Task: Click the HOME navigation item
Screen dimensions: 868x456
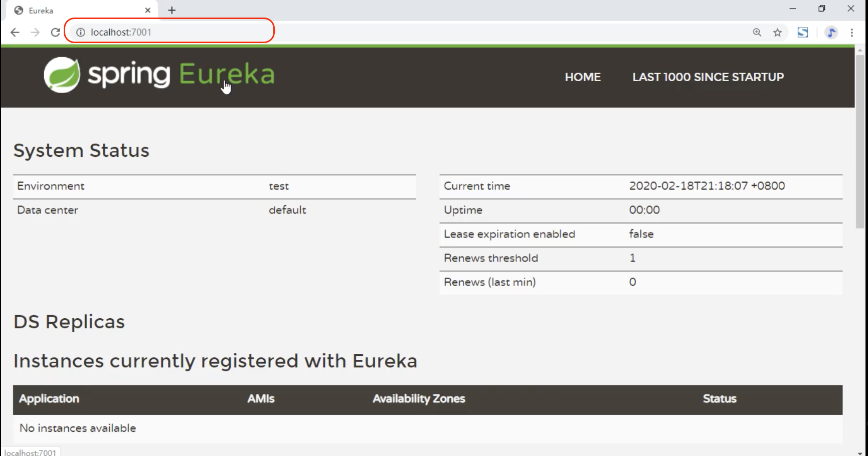Action: [583, 77]
